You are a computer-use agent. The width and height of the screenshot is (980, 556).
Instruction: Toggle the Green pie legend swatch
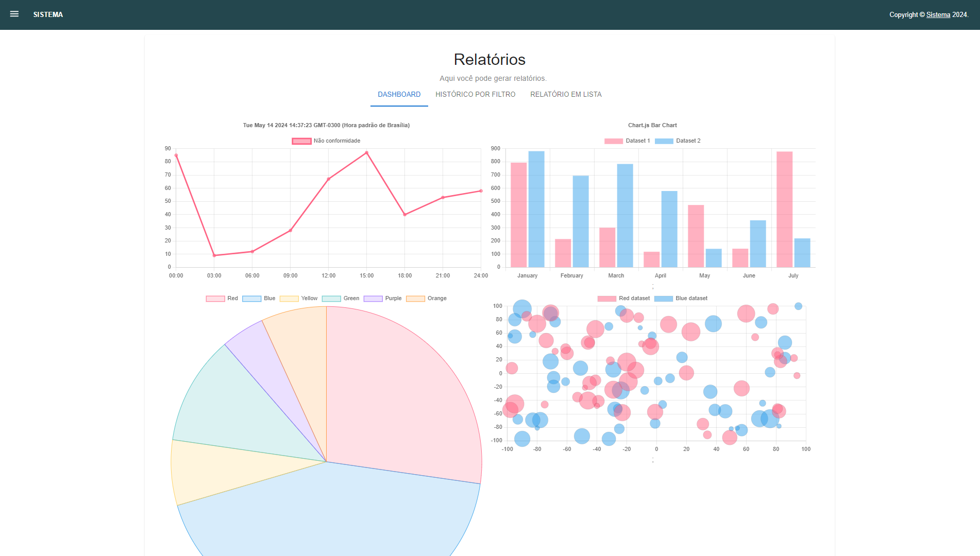pos(331,299)
